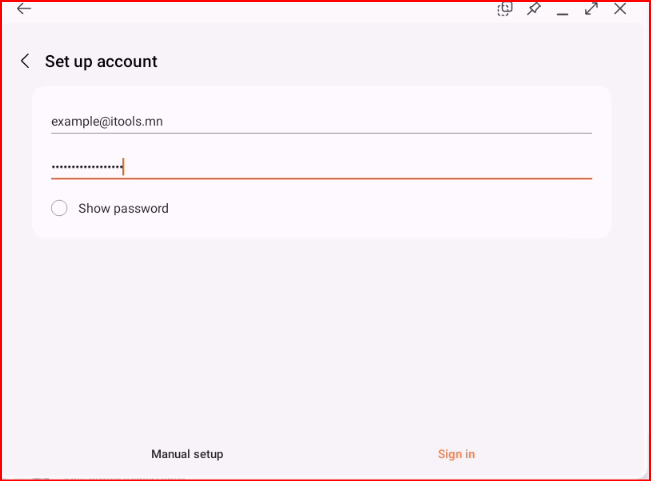651x481 pixels.
Task: Go back using chevron beside Set up account
Action: [25, 61]
